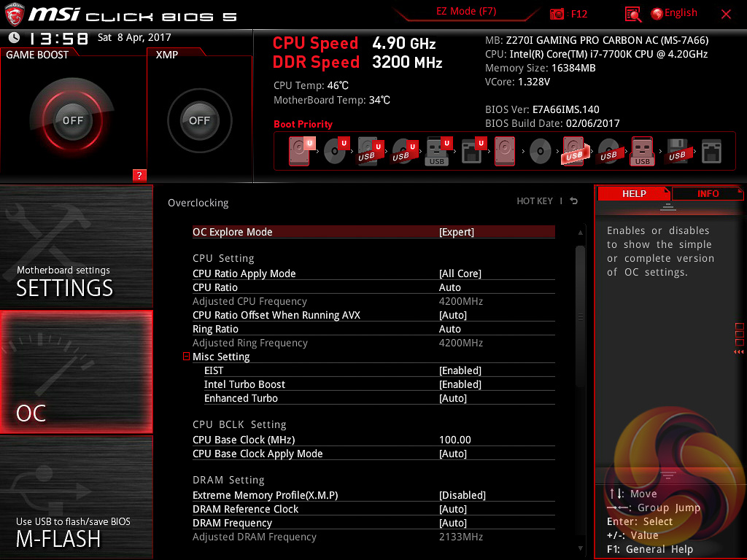Select the first UEFI hard disk boot device

click(x=301, y=152)
